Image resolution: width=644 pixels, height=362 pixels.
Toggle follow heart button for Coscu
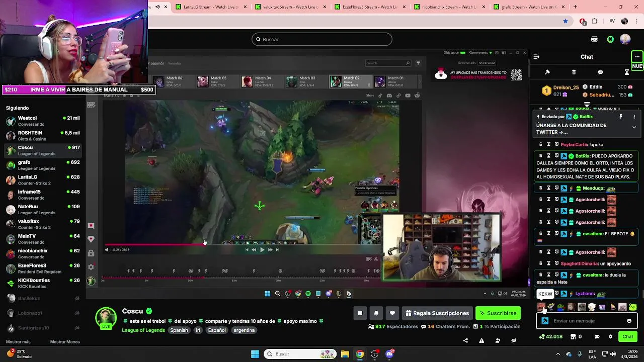pyautogui.click(x=392, y=313)
